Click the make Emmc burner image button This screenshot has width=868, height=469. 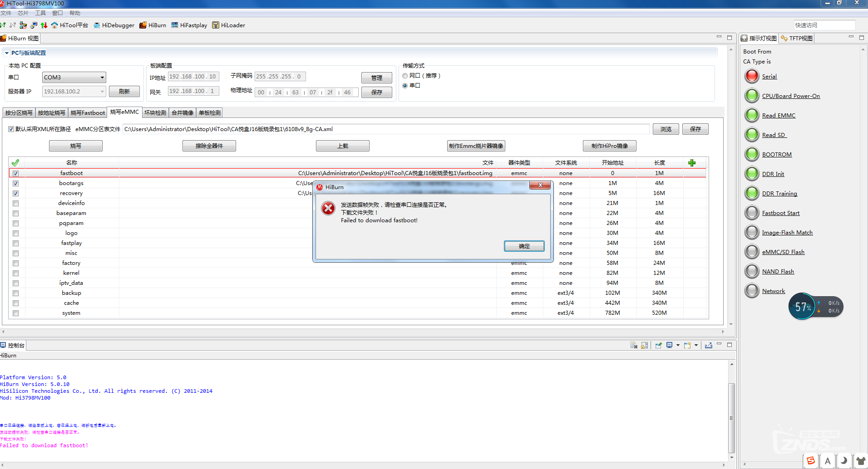[476, 146]
